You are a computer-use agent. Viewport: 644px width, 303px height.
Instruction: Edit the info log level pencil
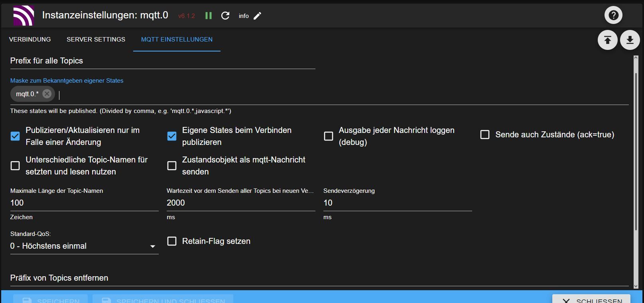click(x=258, y=16)
